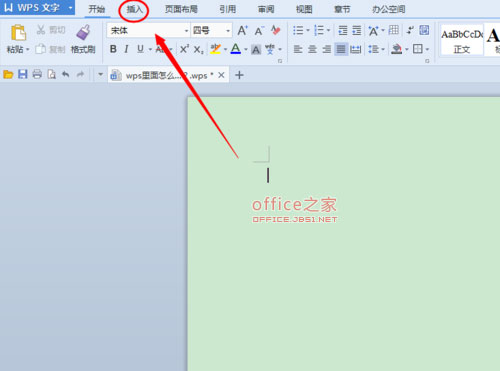The image size is (500, 371).
Task: Open the quick access toolbar customize arrow
Action: 100,74
